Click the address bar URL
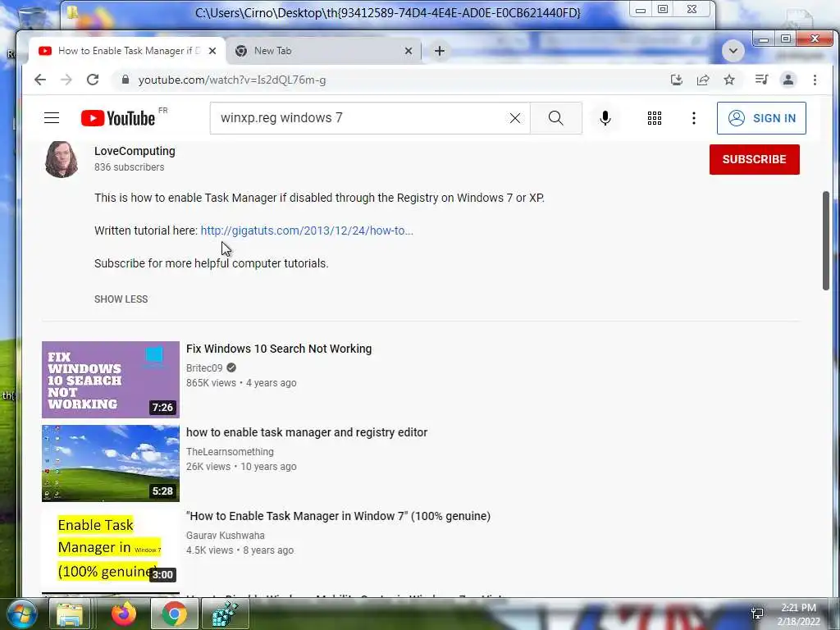The image size is (840, 630). (x=232, y=80)
